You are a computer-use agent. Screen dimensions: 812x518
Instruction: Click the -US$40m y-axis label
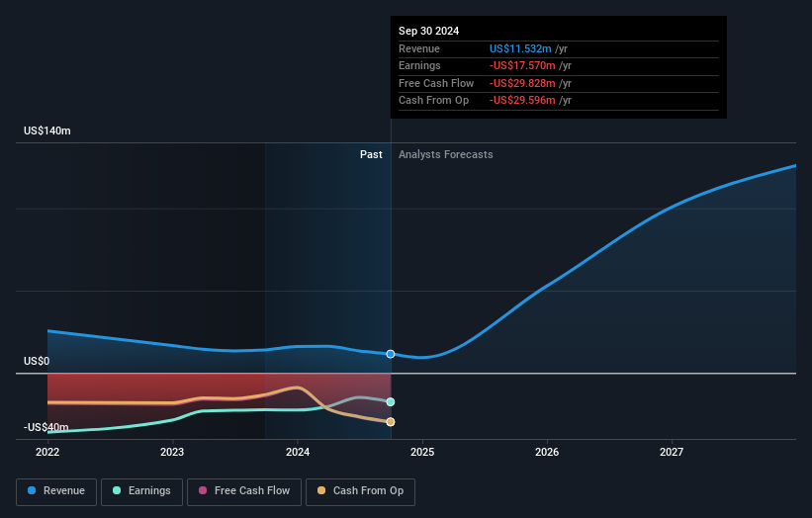tap(46, 427)
